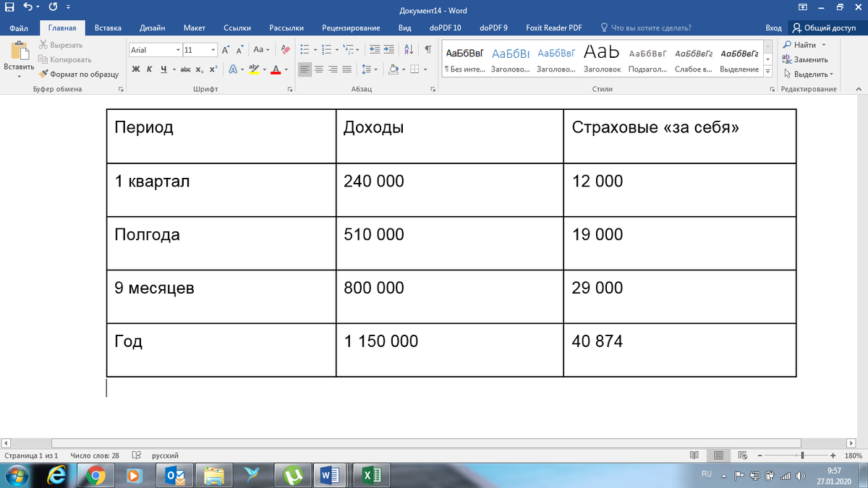Open the Вставка tab
Screen dimensions: 868x488
[108, 27]
